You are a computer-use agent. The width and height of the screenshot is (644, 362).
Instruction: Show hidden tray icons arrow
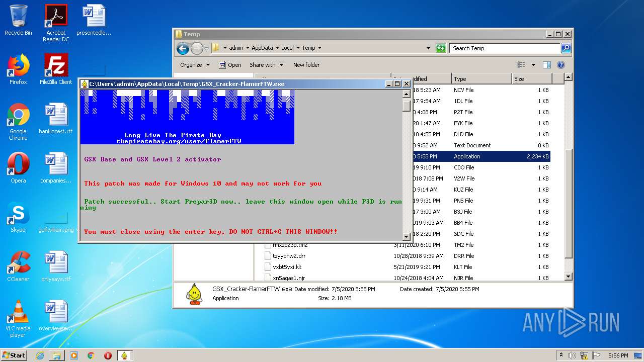pos(561,355)
